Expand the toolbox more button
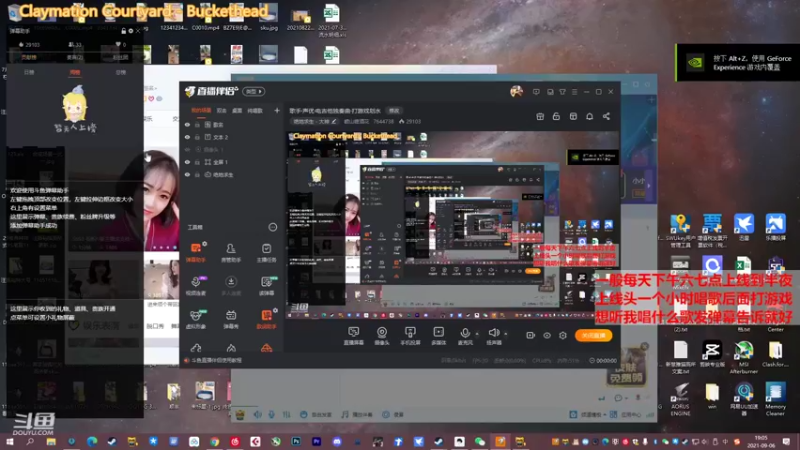The height and width of the screenshot is (450, 800). [x=273, y=227]
